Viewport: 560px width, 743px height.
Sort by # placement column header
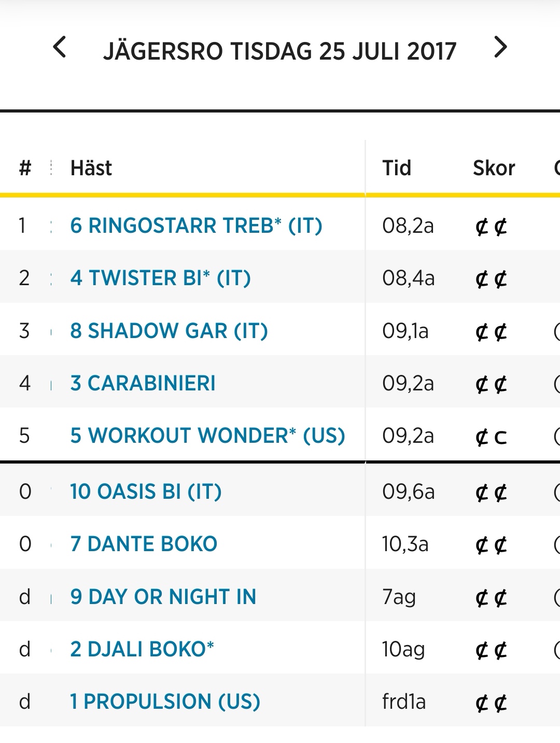(25, 168)
